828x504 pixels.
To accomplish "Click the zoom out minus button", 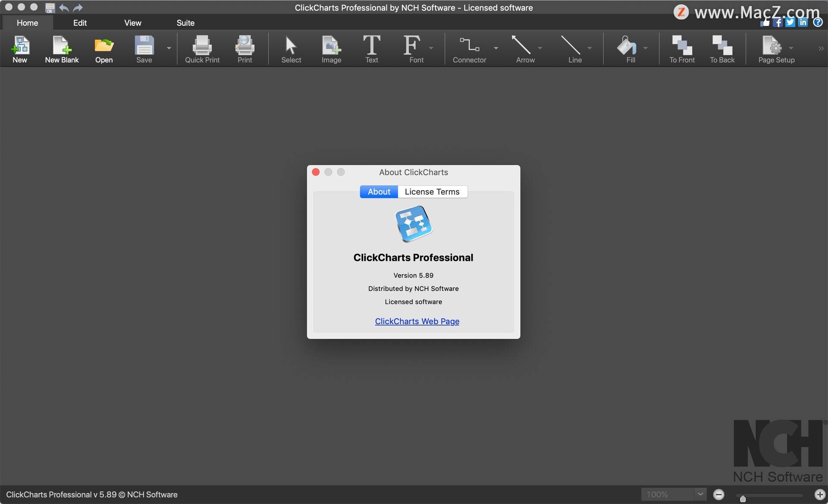I will tap(718, 495).
